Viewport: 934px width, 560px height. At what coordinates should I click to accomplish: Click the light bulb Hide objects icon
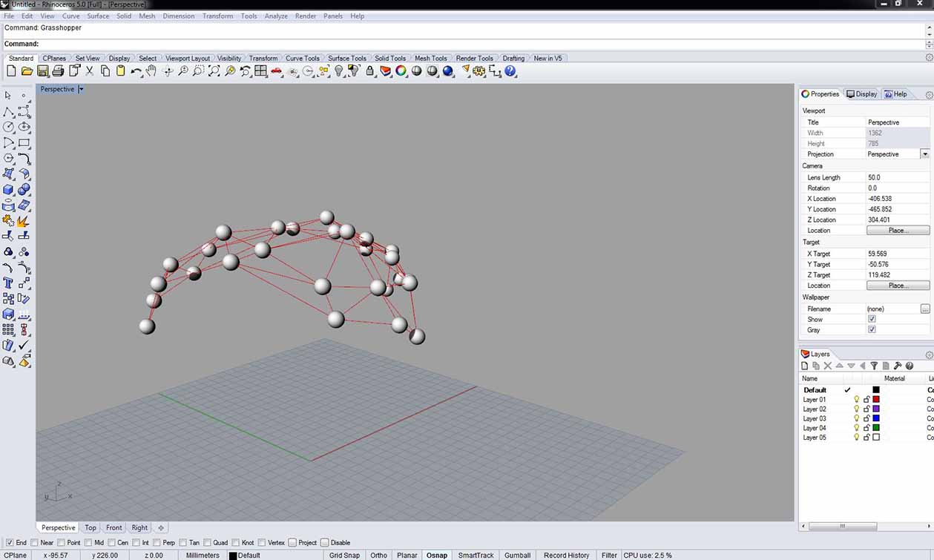(339, 71)
